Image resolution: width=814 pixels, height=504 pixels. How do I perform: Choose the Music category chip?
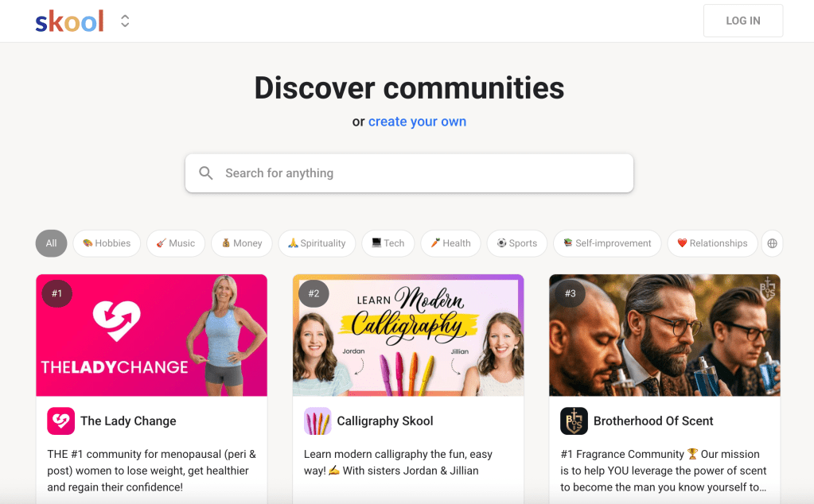(176, 243)
